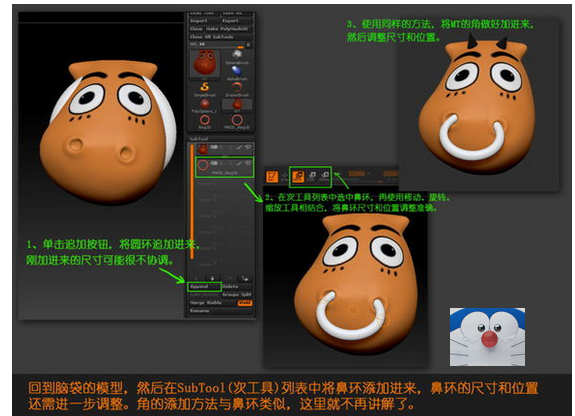Click Clone All SubTools button

pyautogui.click(x=220, y=37)
